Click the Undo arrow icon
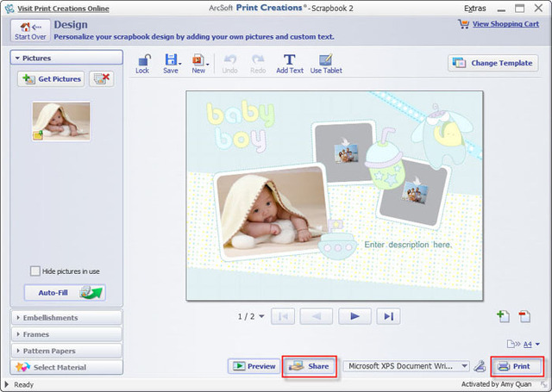Screen dimensions: 552x392 click(230, 59)
